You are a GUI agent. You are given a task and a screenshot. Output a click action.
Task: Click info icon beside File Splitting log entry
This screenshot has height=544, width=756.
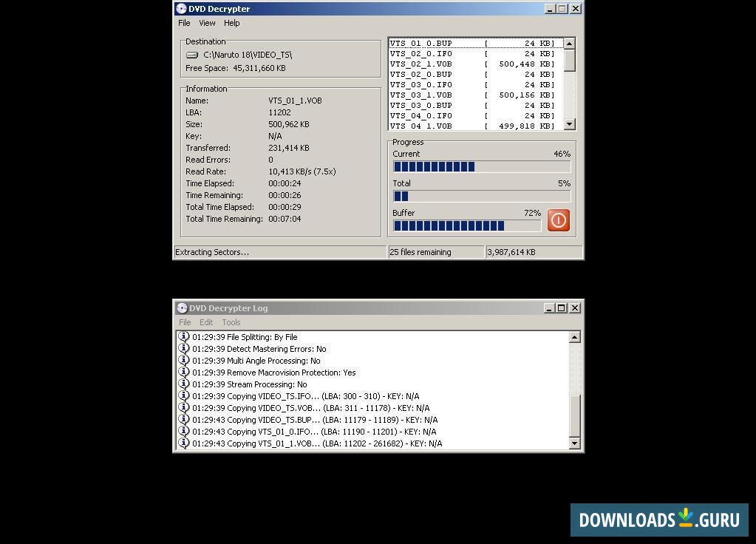click(x=184, y=336)
